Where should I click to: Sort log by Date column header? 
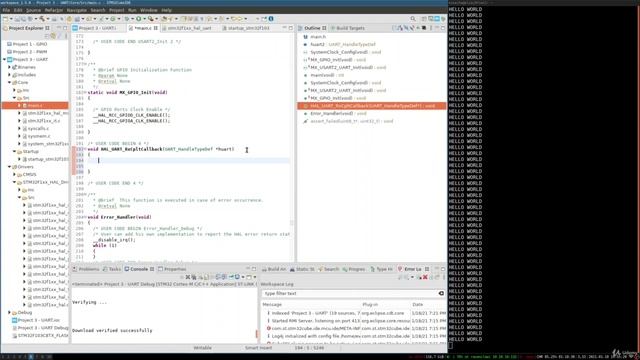[x=428, y=304]
